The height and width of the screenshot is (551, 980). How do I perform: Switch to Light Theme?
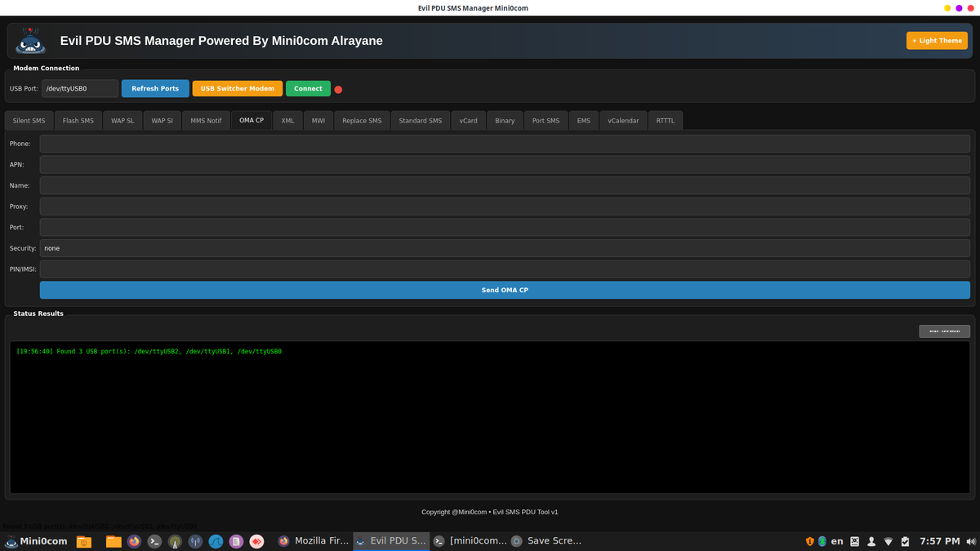click(x=936, y=39)
